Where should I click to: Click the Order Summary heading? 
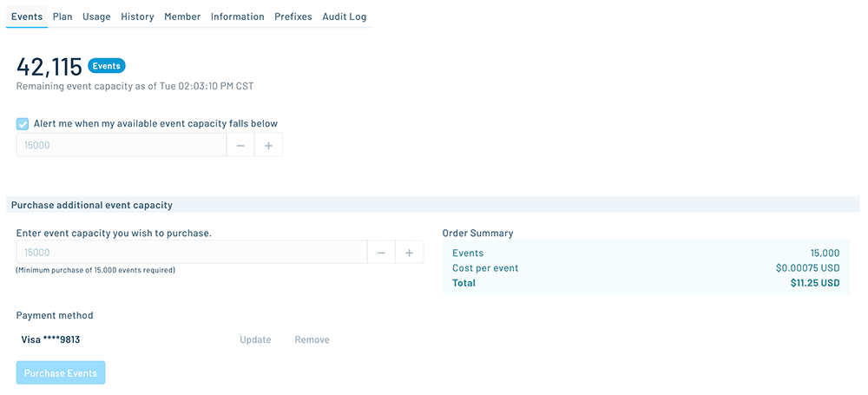477,234
